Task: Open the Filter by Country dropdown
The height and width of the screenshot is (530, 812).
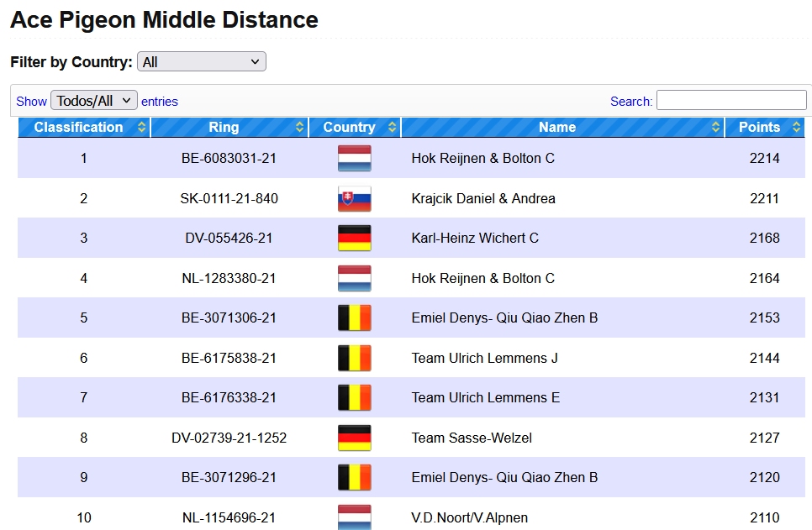Action: point(202,61)
